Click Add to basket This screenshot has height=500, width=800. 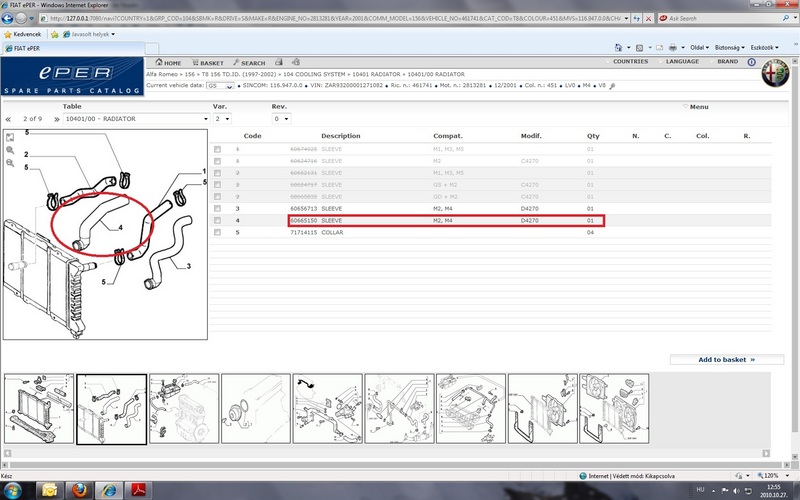point(727,360)
